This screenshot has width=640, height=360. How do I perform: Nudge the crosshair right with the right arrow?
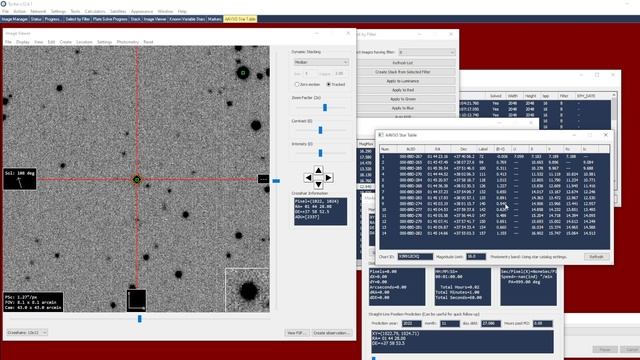(x=329, y=178)
